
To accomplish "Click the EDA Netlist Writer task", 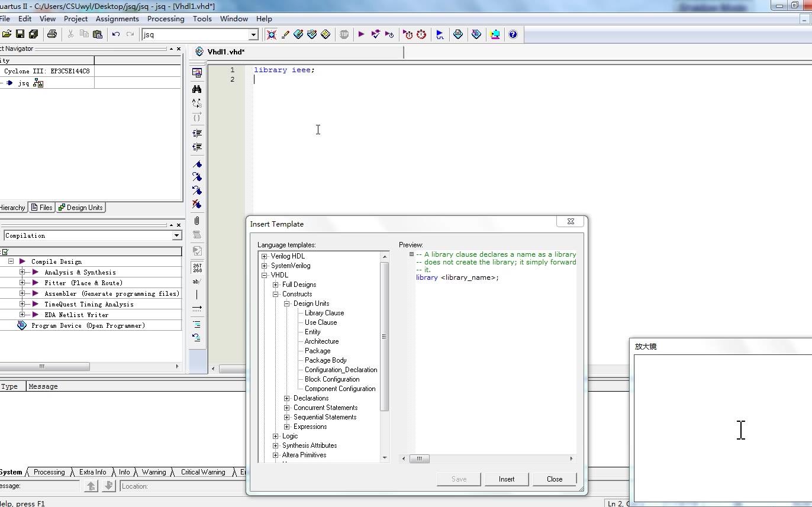I will click(76, 315).
